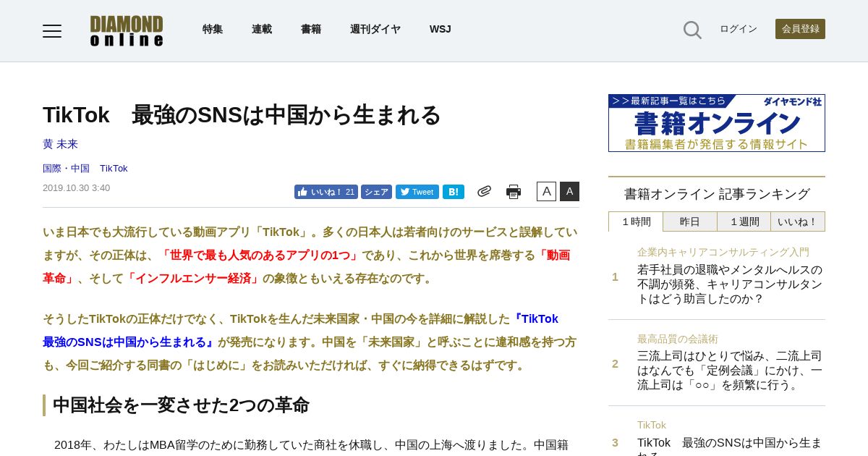Screen dimensions: 868x456
Task: Open the blue book title link
Action: click(300, 331)
